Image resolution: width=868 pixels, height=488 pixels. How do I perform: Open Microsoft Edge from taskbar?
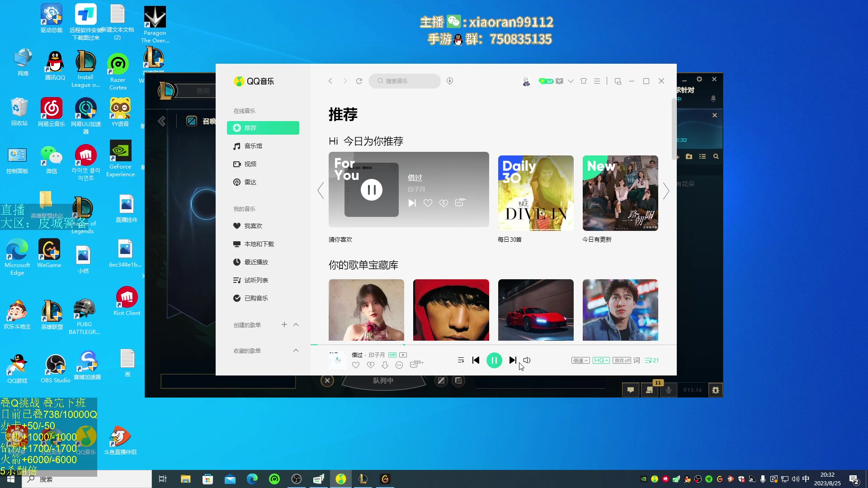click(x=252, y=479)
